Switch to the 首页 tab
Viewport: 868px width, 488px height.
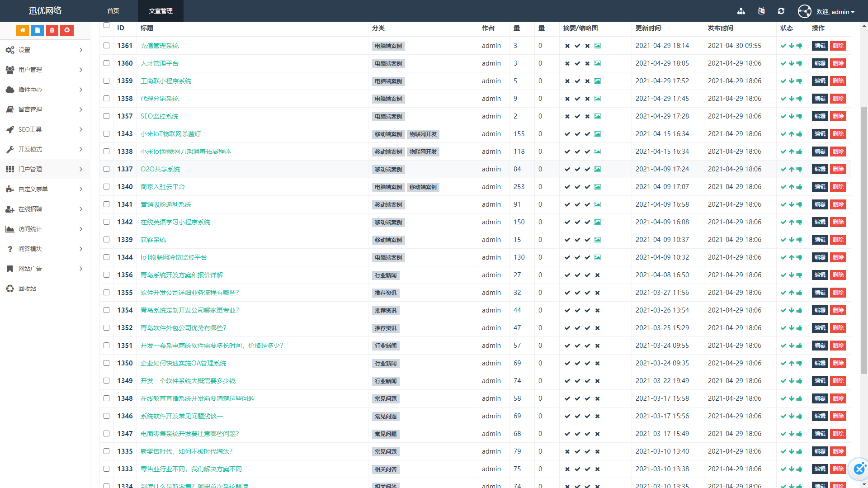[x=113, y=11]
